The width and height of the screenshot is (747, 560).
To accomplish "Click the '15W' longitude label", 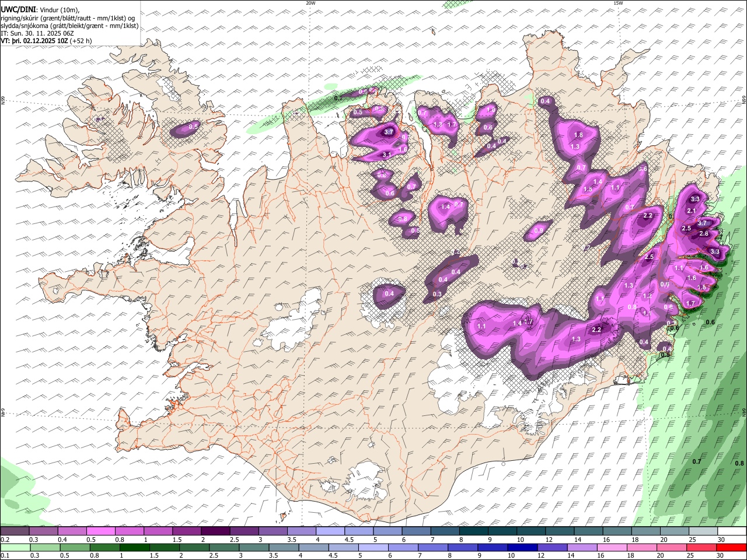I will pos(618,3).
